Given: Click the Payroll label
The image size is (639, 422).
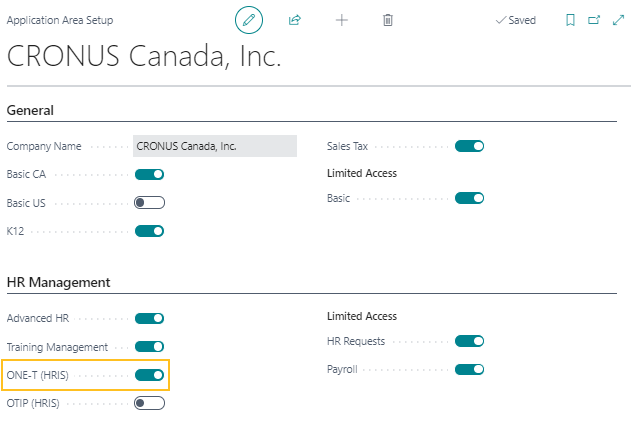Looking at the screenshot, I should 342,369.
